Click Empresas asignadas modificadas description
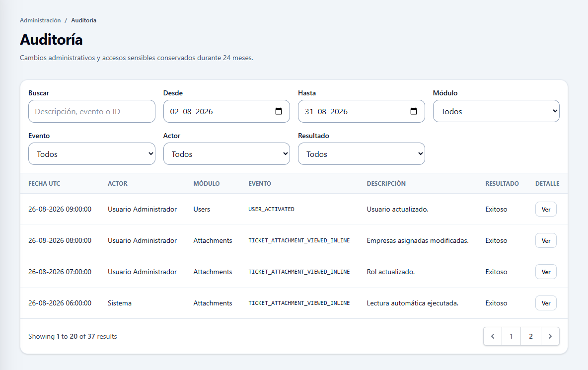This screenshot has width=588, height=370. [418, 241]
